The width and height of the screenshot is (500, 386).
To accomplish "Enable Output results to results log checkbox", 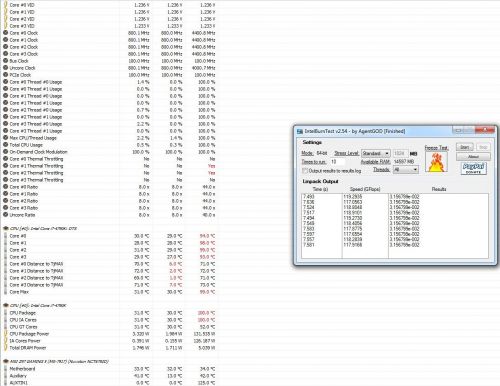I will point(304,171).
